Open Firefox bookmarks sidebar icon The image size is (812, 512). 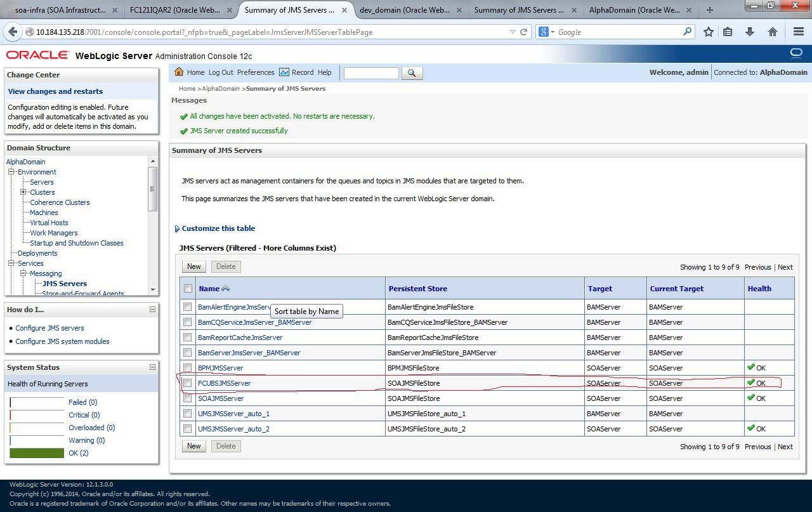728,31
